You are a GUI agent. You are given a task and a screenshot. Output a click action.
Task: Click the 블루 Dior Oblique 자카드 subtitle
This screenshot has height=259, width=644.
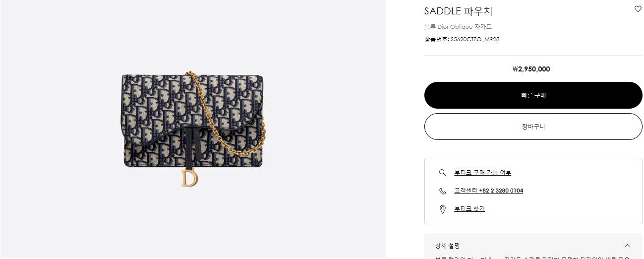point(458,27)
